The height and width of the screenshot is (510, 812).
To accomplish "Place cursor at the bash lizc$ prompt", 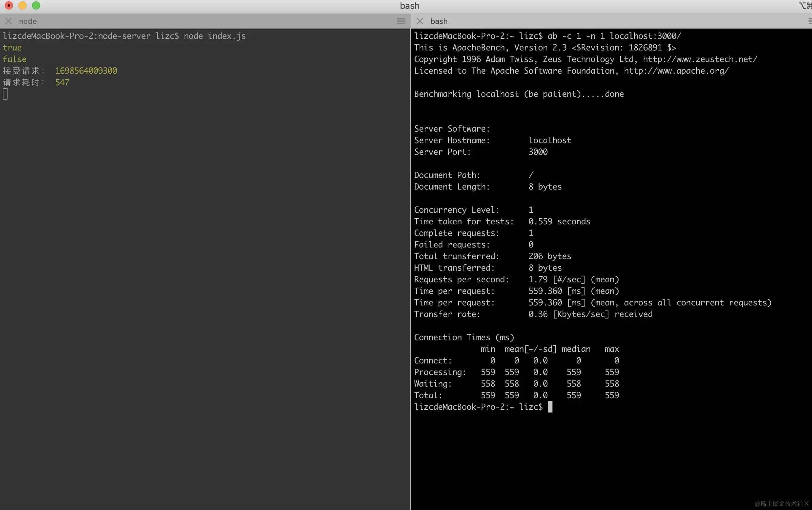I will pos(550,406).
